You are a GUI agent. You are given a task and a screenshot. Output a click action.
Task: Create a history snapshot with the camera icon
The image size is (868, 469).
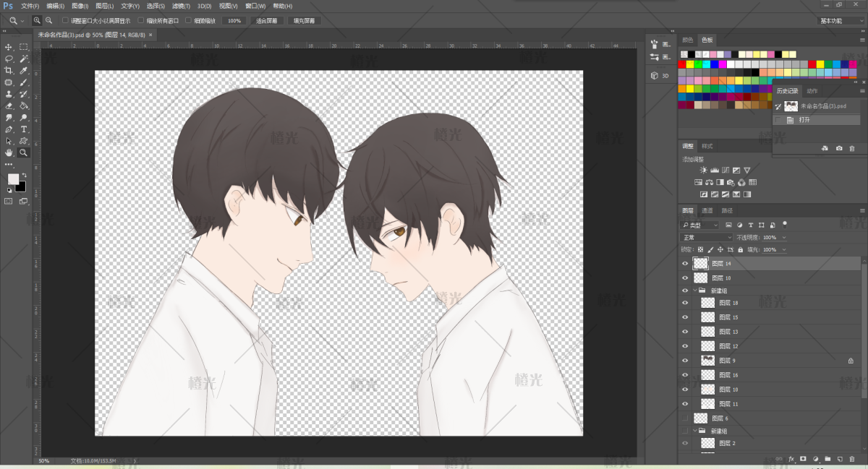tap(839, 148)
